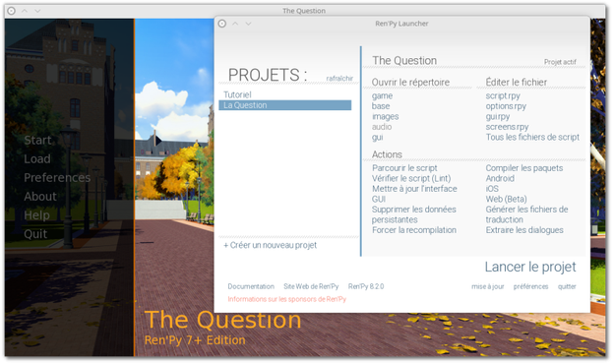Image resolution: width=613 pixels, height=364 pixels.
Task: Click Mettre à jour l'interface GUI
Action: tap(414, 194)
